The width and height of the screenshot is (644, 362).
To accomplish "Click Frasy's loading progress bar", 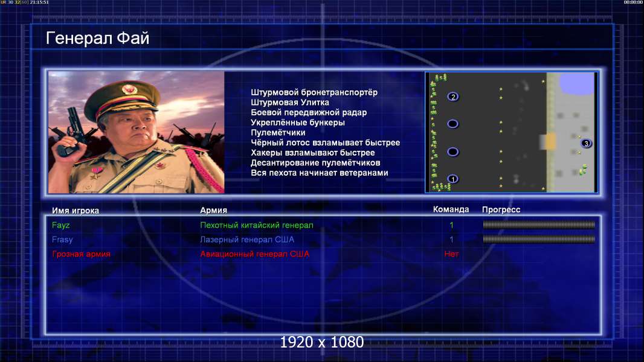I will 539,239.
